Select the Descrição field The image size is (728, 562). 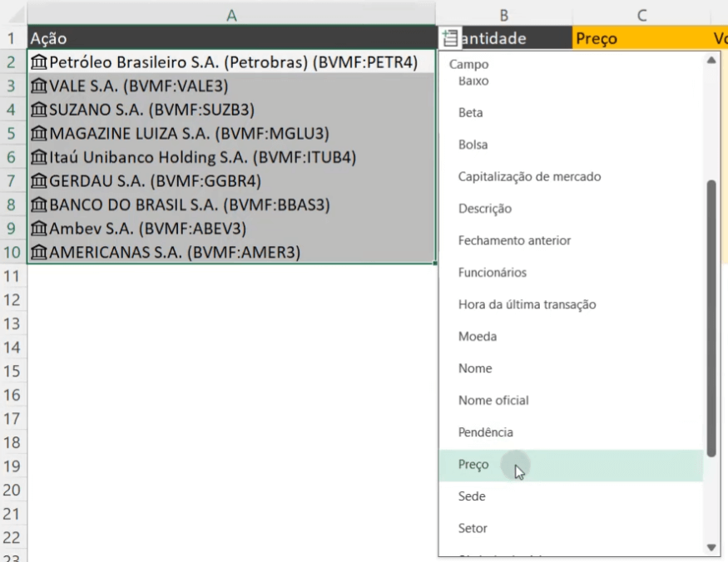[x=571, y=209]
